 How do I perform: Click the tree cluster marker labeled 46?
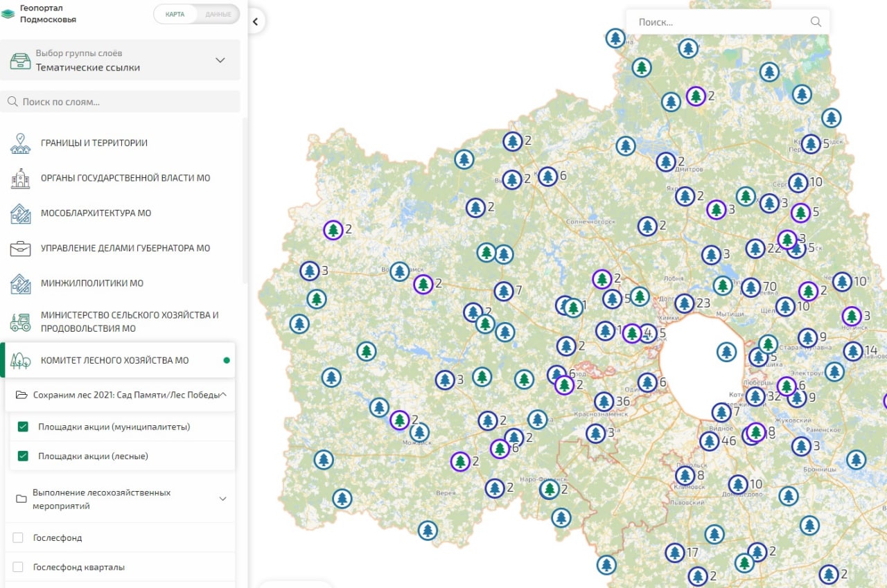coord(709,440)
